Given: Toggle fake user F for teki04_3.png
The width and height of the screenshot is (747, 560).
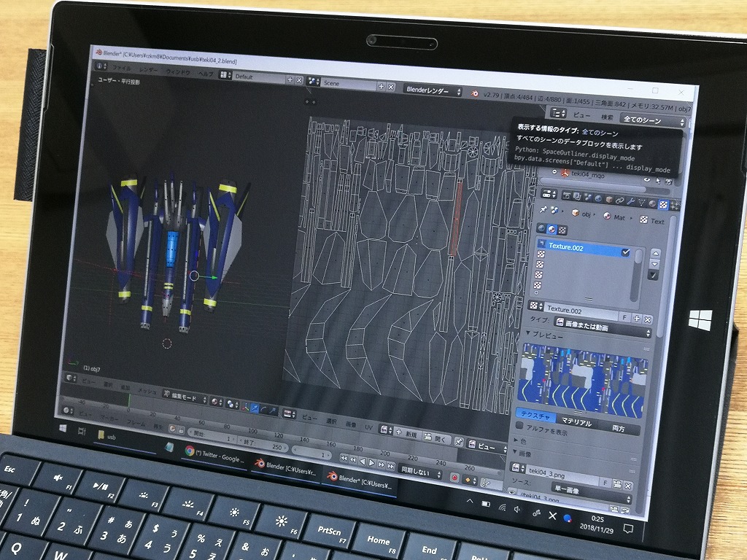Looking at the screenshot, I should click(x=605, y=483).
